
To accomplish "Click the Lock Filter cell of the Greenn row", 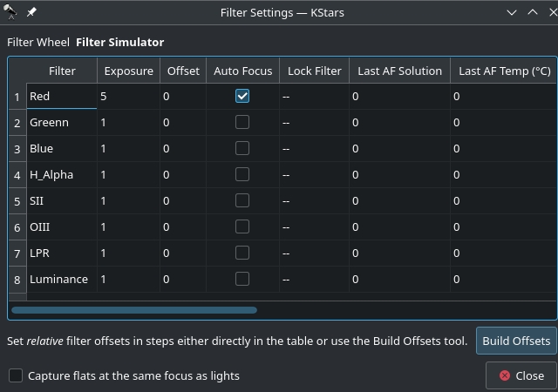I will coord(314,122).
